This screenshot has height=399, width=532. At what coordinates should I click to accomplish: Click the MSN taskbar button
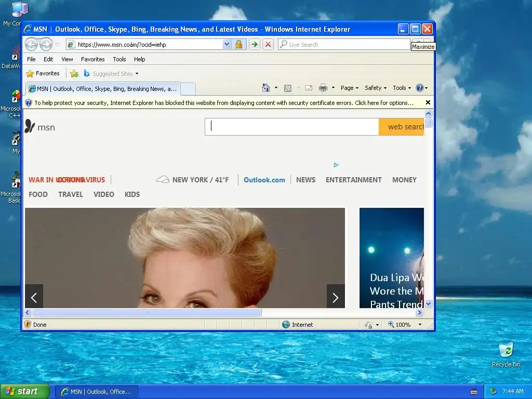tap(96, 392)
